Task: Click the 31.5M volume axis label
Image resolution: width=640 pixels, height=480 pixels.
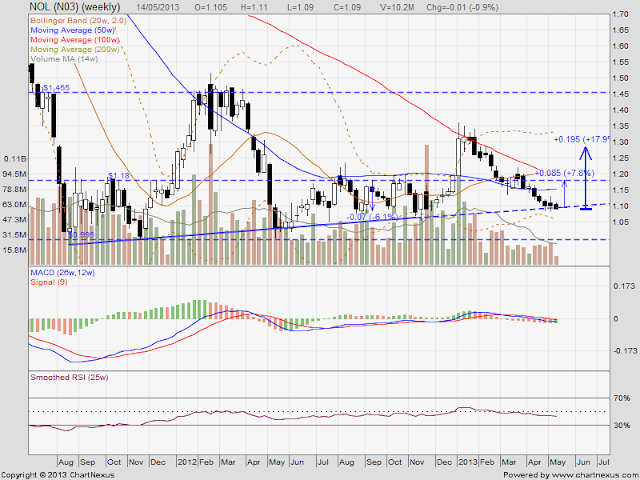Action: [15, 235]
